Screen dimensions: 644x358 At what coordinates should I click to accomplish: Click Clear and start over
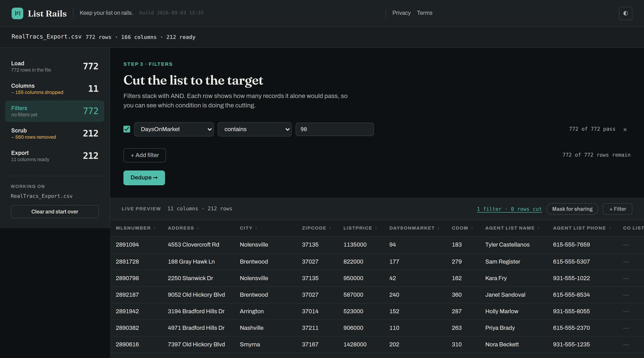(55, 212)
